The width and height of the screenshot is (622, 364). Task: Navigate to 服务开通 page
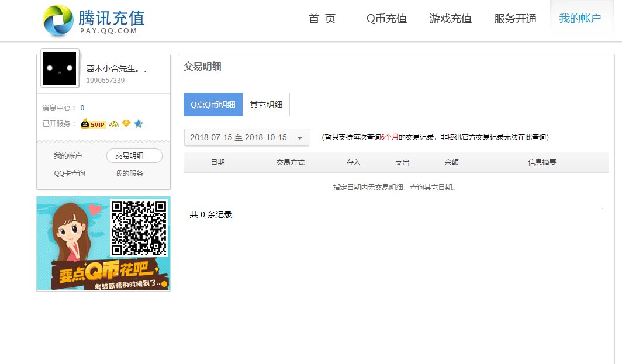coord(515,19)
